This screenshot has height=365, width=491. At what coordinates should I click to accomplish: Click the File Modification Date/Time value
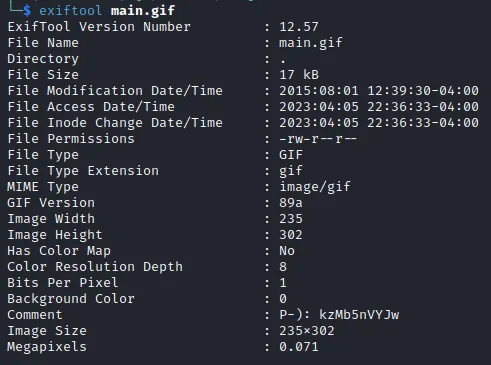click(379, 91)
